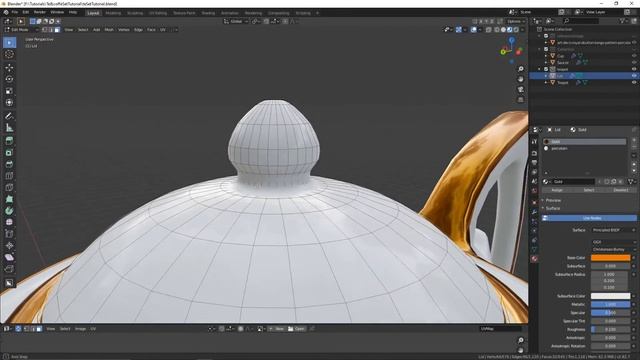Screen dimensions: 640x360
Task: Open the Edit Mode dropdown
Action: 21,30
